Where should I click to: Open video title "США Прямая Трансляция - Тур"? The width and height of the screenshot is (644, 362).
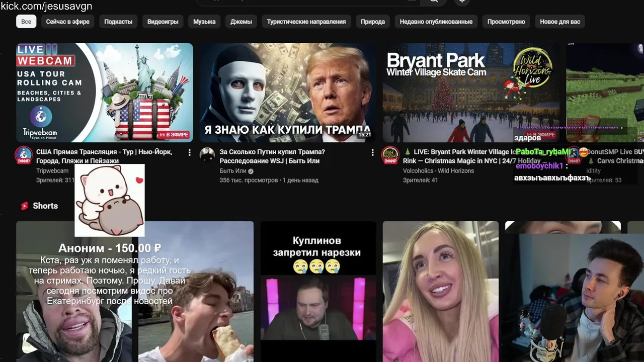tap(104, 156)
